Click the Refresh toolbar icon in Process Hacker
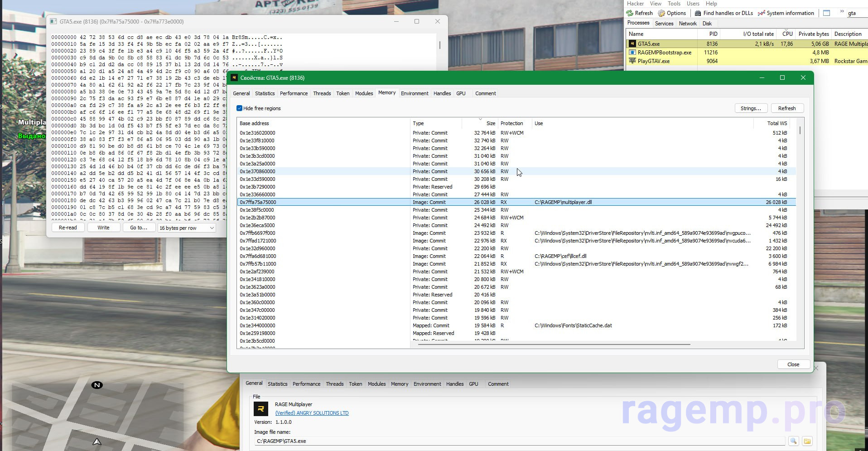This screenshot has width=868, height=451. point(630,13)
